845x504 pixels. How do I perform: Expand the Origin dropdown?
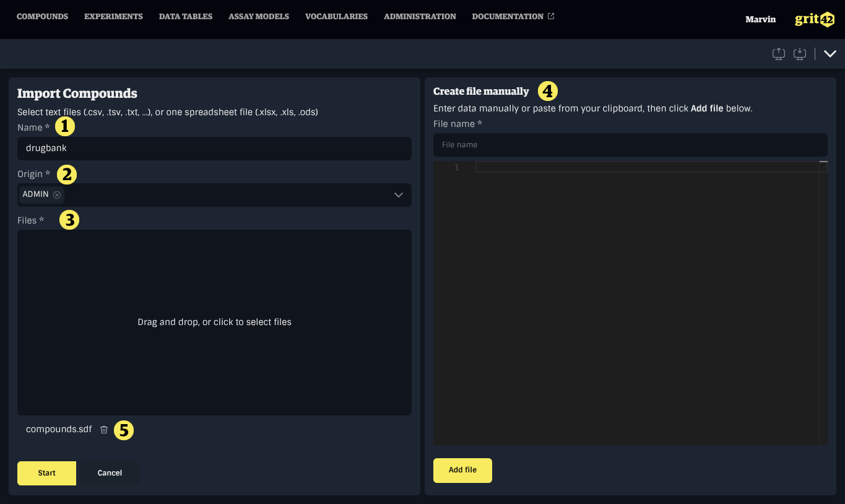coord(399,195)
